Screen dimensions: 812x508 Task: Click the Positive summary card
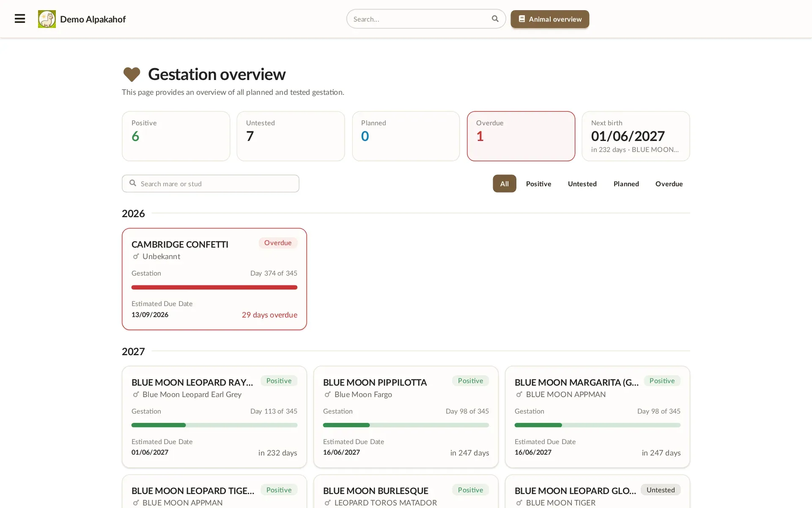pyautogui.click(x=176, y=136)
